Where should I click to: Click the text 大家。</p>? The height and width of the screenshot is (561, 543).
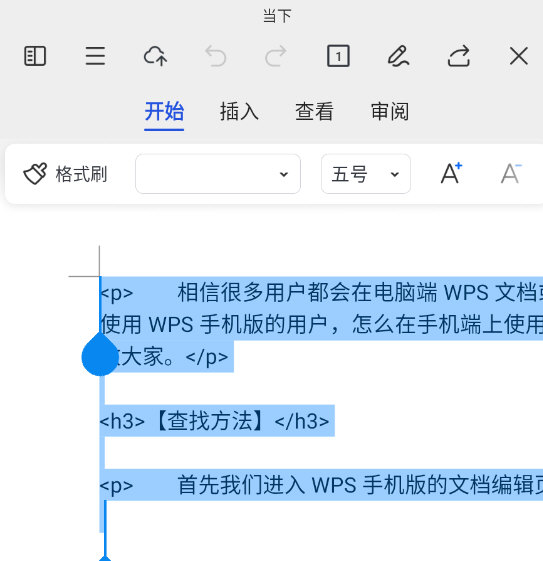[175, 357]
